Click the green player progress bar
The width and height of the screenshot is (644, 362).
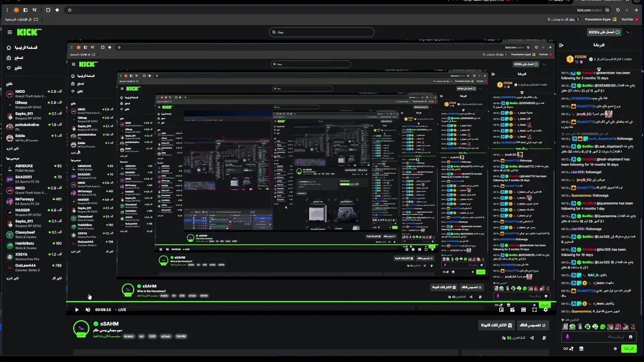tap(310, 303)
